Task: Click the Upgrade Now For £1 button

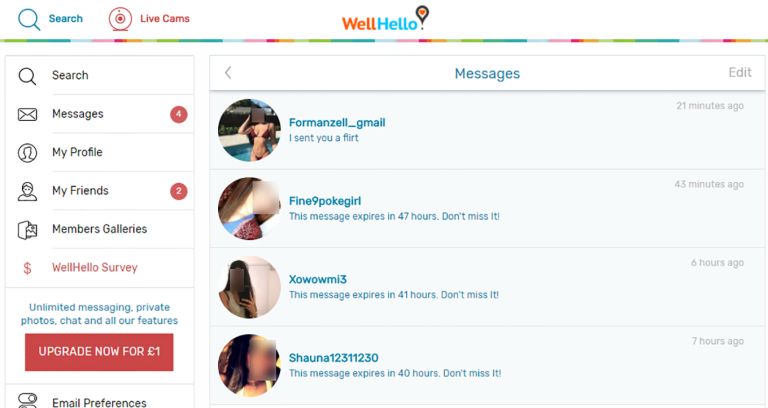Action: [99, 352]
